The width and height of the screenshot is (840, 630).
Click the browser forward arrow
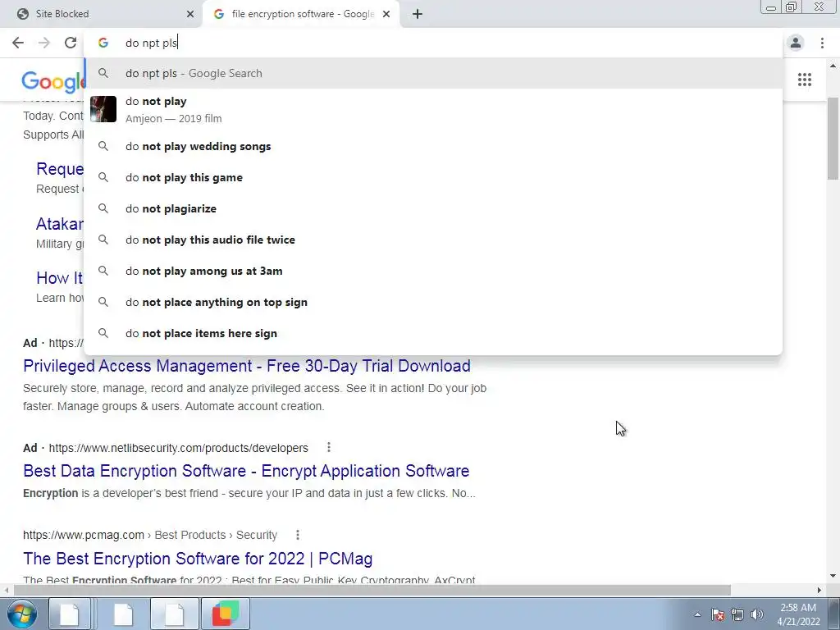(x=44, y=43)
